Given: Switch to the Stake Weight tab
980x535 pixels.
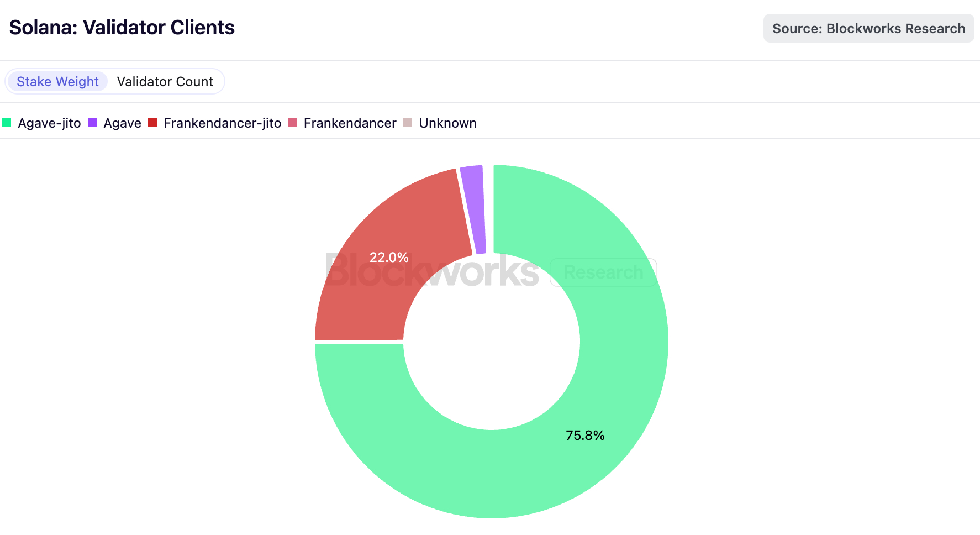Looking at the screenshot, I should tap(57, 82).
